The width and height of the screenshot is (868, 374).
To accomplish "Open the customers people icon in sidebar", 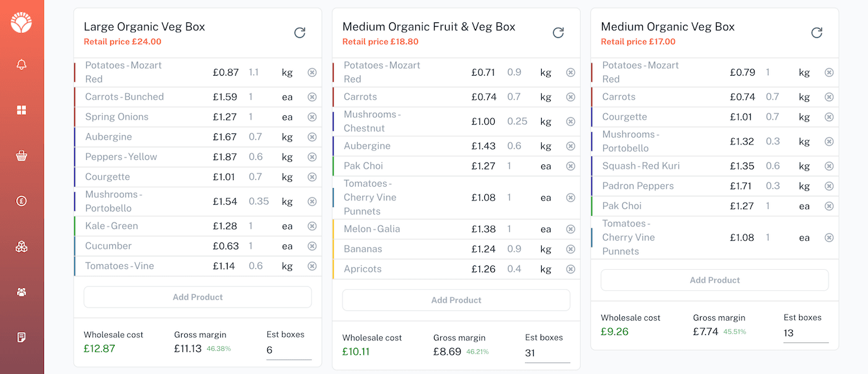I will 22,292.
